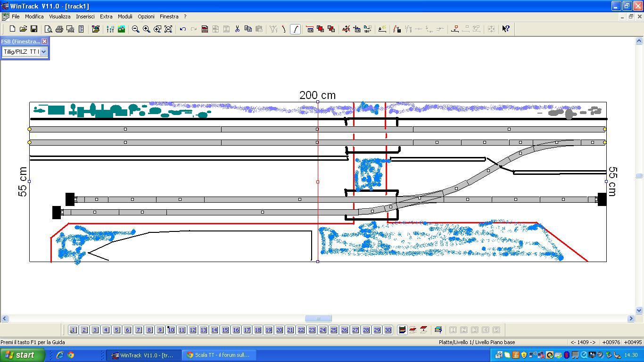Viewport: 644px width, 362px height.
Task: Click the Windows start button
Action: (x=23, y=355)
